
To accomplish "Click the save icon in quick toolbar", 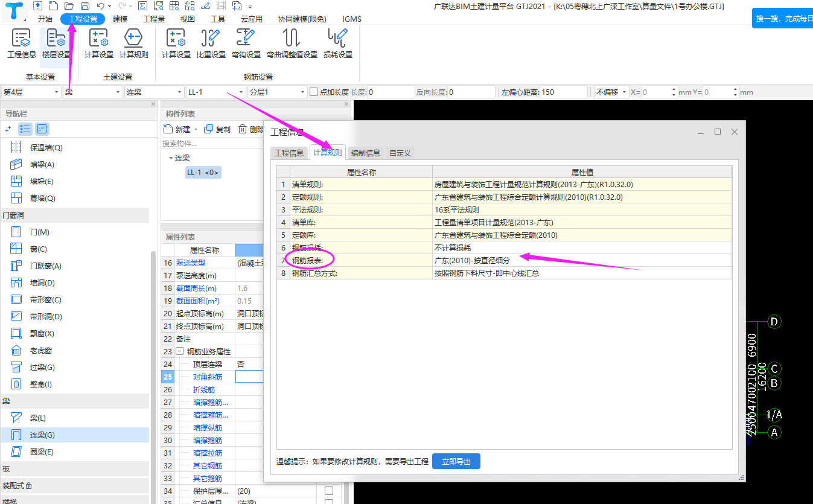I will tap(85, 6).
